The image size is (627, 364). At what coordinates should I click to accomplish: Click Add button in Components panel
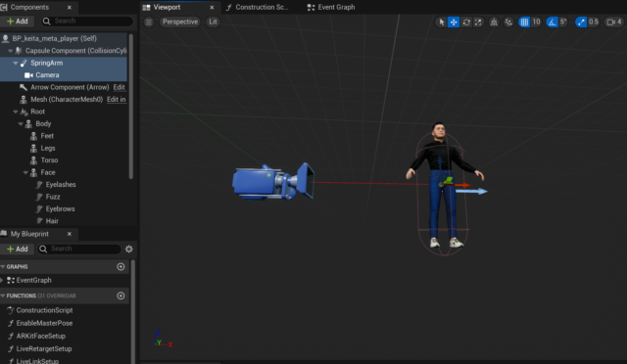18,22
